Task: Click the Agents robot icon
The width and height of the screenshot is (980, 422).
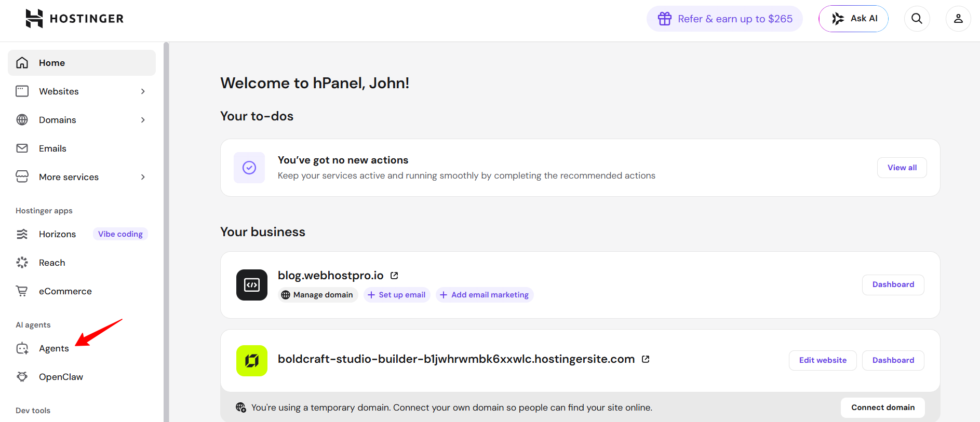Action: click(22, 348)
